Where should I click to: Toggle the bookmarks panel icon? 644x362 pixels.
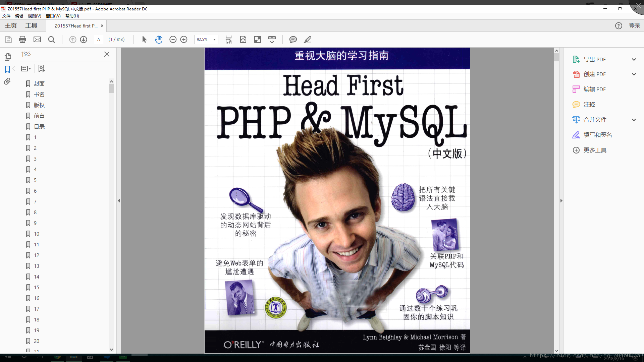click(7, 69)
